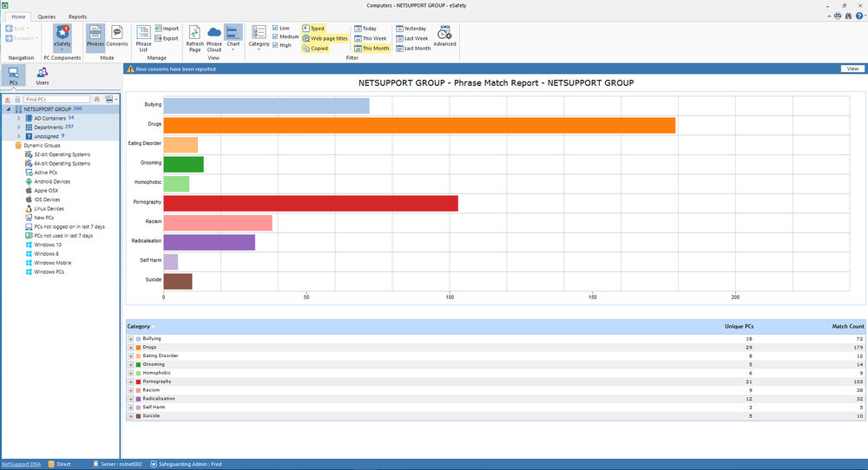Open the tree view options dropdown
The image size is (868, 470).
pyautogui.click(x=111, y=100)
